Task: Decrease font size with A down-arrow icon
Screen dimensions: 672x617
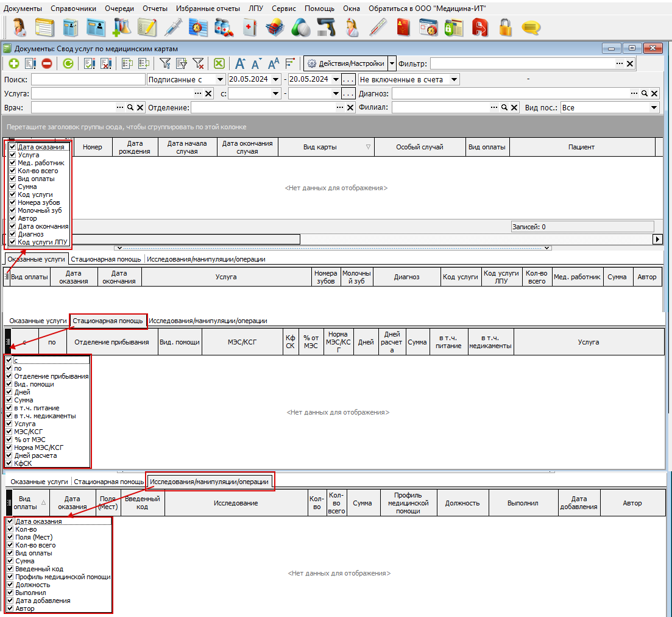Action: click(x=256, y=64)
